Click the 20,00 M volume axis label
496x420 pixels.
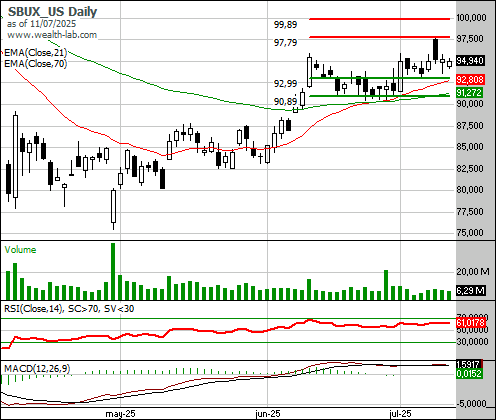473,272
